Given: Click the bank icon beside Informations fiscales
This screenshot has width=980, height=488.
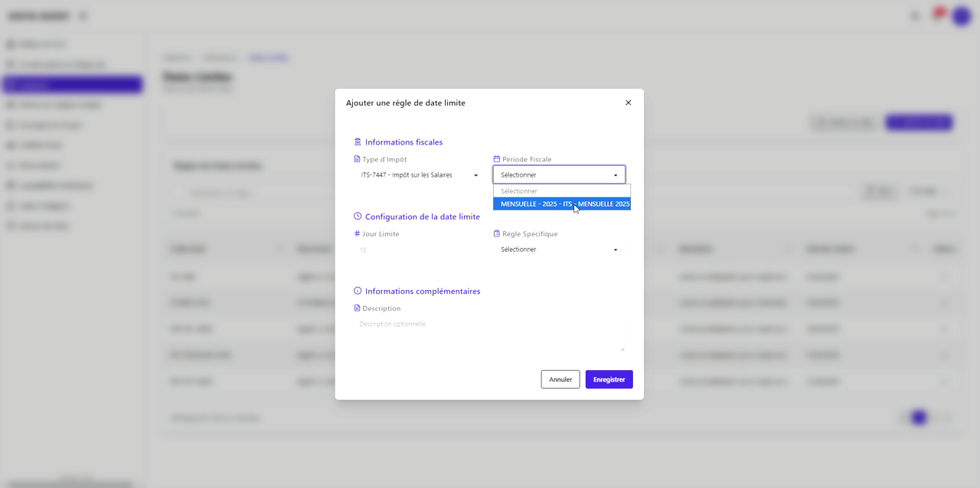Looking at the screenshot, I should coord(358,142).
